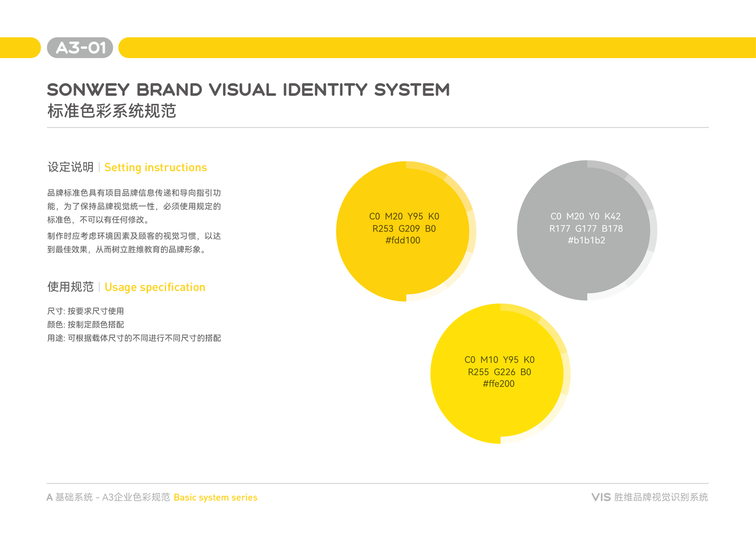Click the C0 M10 Y95 K0 value
756x535 pixels.
coord(499,360)
